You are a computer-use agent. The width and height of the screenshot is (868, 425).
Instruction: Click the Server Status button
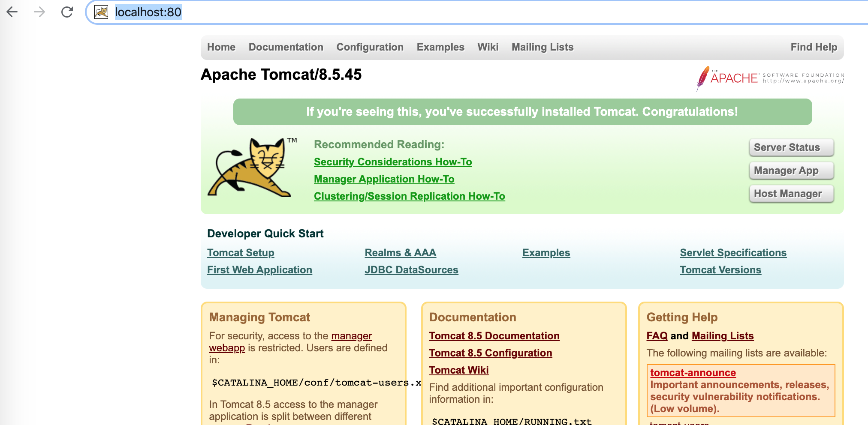791,147
